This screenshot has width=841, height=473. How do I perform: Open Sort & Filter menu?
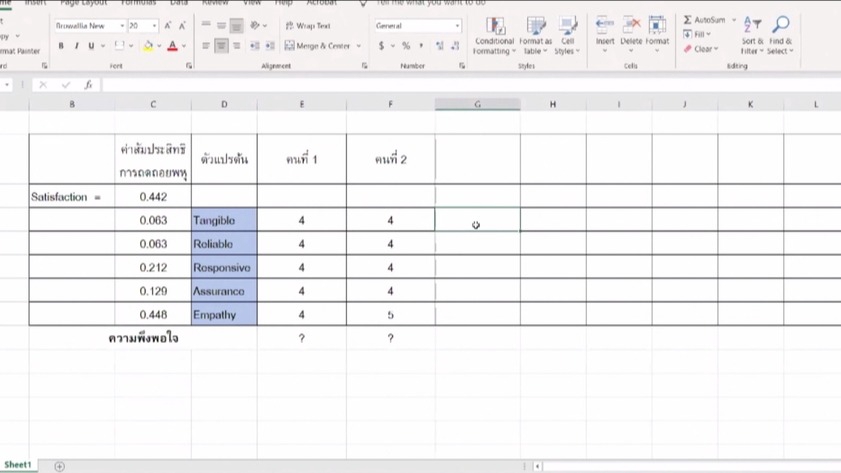(752, 35)
